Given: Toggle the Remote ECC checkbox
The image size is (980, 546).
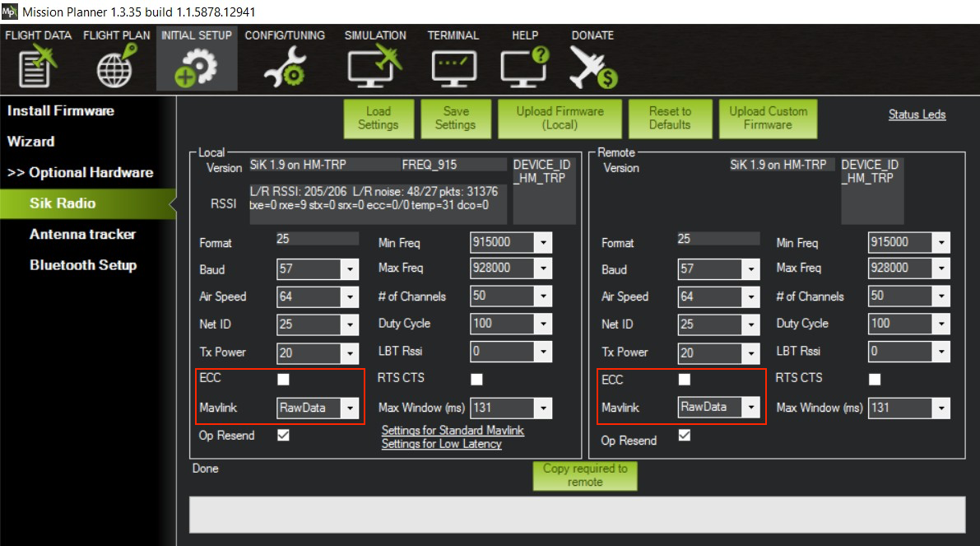Looking at the screenshot, I should (x=685, y=379).
